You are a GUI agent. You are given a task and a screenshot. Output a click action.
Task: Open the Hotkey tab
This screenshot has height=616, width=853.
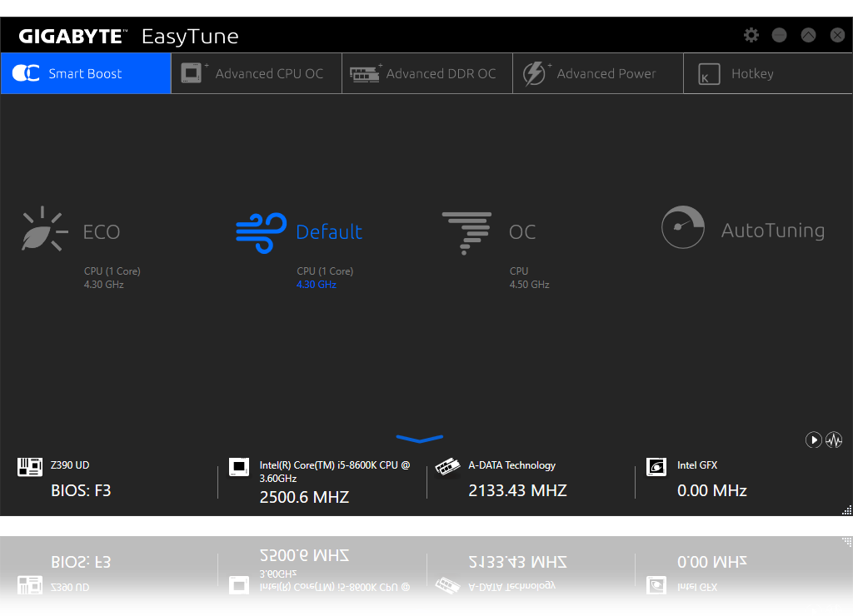(737, 74)
